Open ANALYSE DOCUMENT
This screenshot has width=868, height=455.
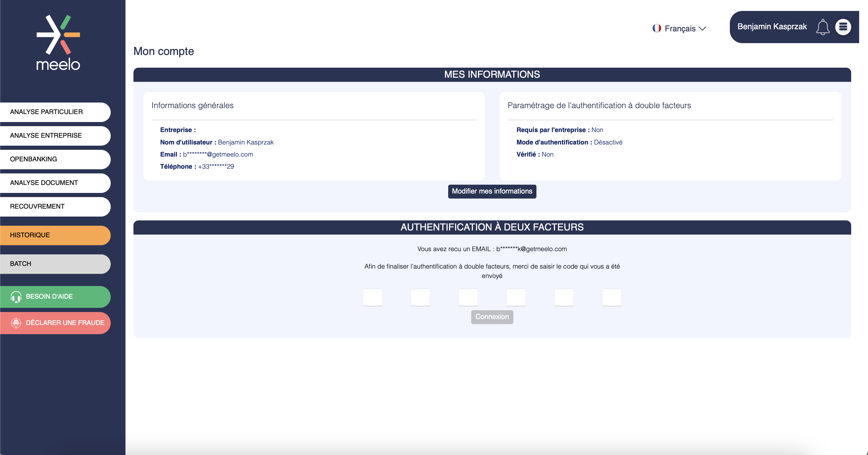(x=55, y=183)
